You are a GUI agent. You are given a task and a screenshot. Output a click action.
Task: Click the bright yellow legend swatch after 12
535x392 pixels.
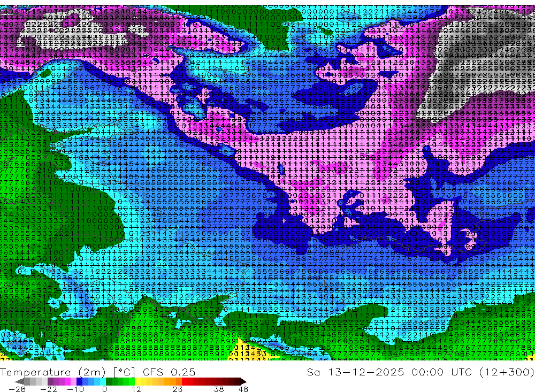[x=138, y=381]
